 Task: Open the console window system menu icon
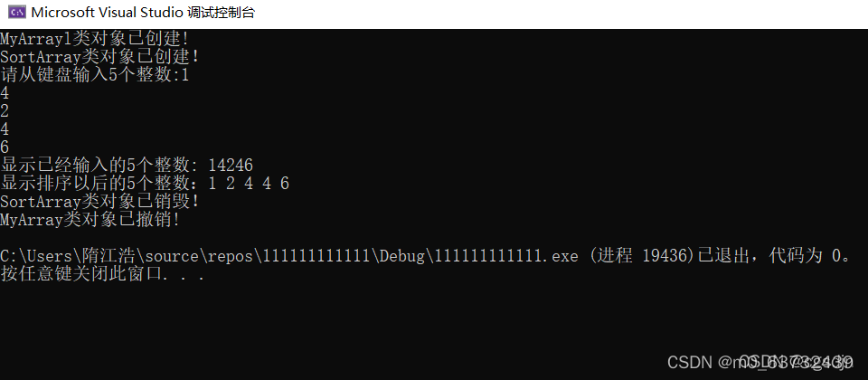tap(17, 12)
